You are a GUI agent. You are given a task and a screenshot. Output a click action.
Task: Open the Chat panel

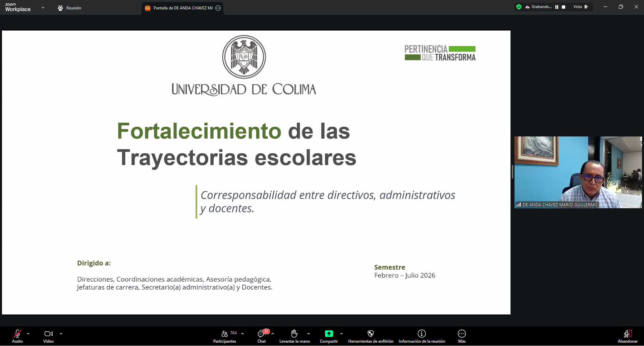(262, 336)
